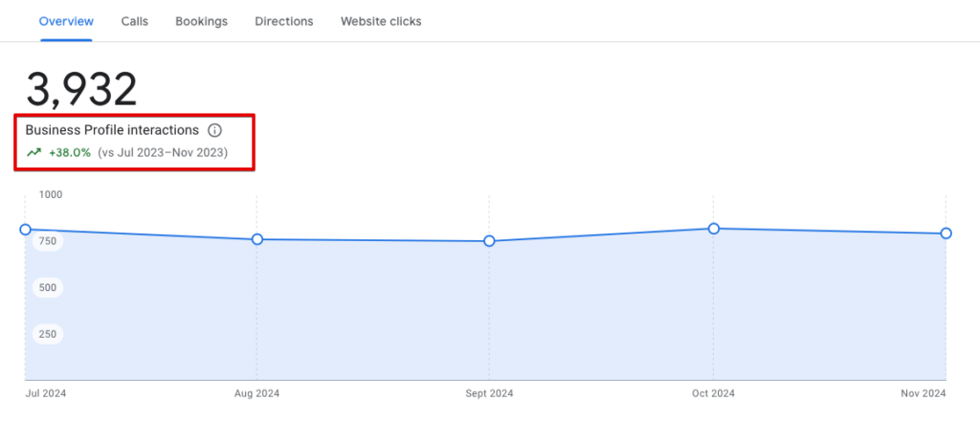Viewport: 980px width, 423px height.
Task: Click the Business Profile interactions label
Action: (112, 130)
